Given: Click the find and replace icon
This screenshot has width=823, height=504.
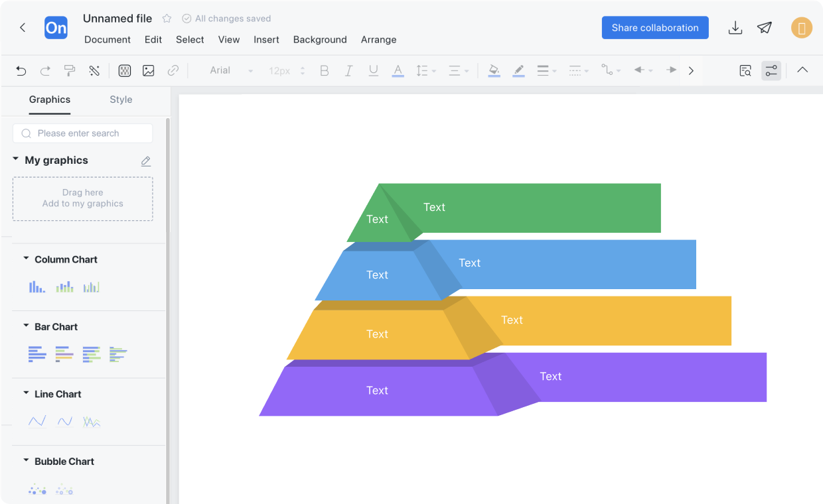Looking at the screenshot, I should pyautogui.click(x=745, y=70).
